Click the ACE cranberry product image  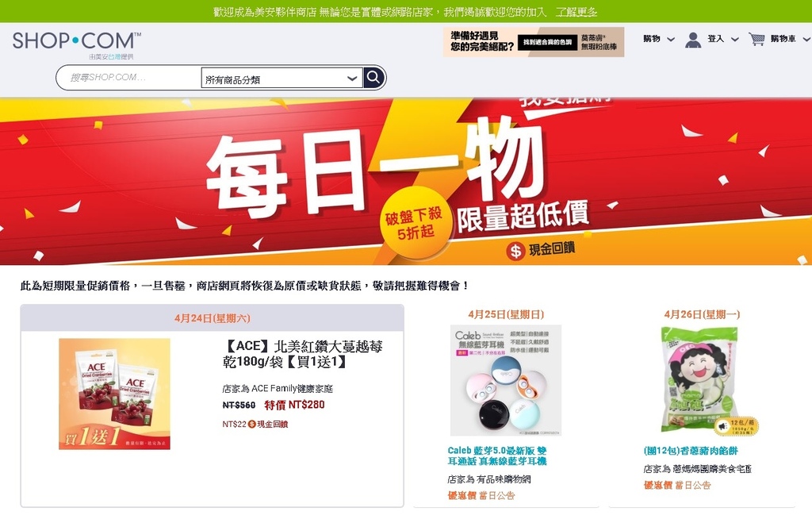pos(114,394)
